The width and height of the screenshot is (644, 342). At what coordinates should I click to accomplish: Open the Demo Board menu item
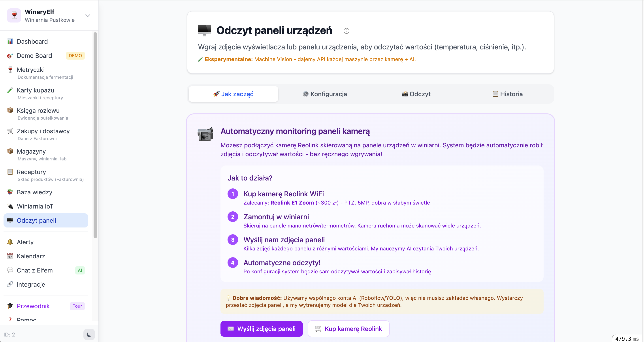[34, 56]
